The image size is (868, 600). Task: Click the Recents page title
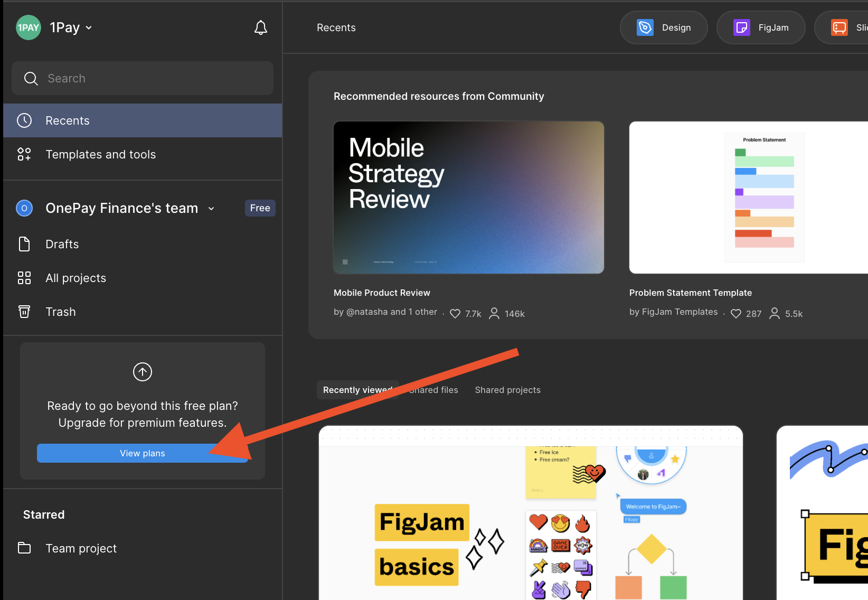coord(336,27)
